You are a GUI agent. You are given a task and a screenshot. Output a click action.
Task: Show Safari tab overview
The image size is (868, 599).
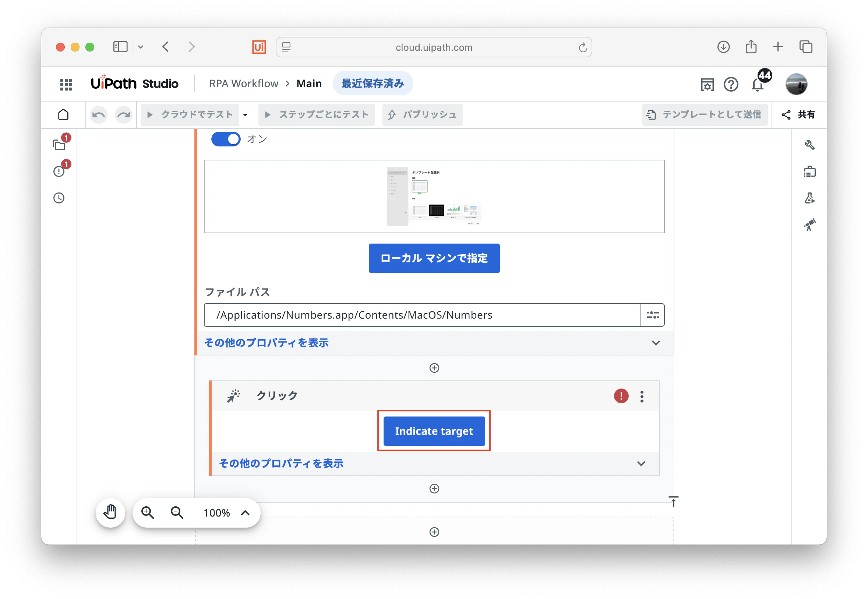pos(806,47)
